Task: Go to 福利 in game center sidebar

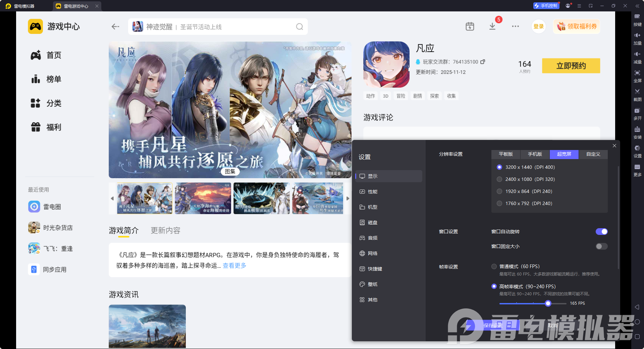Action: [46, 127]
